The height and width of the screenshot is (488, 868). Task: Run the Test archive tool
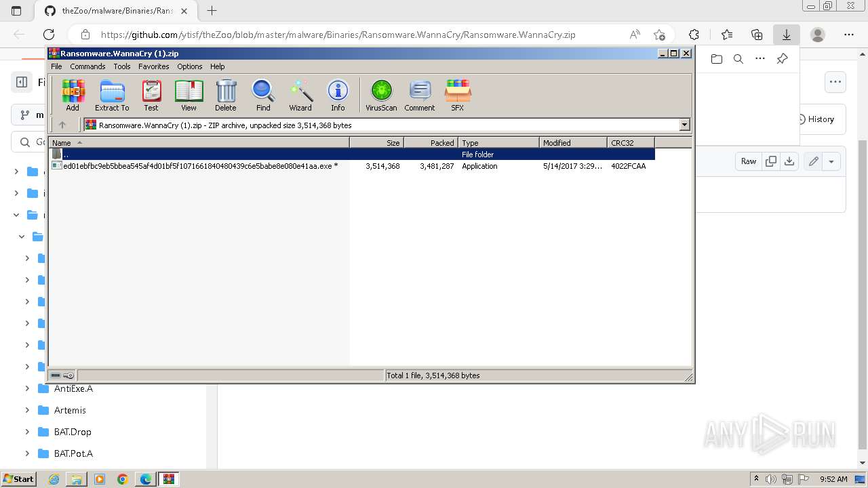point(151,95)
